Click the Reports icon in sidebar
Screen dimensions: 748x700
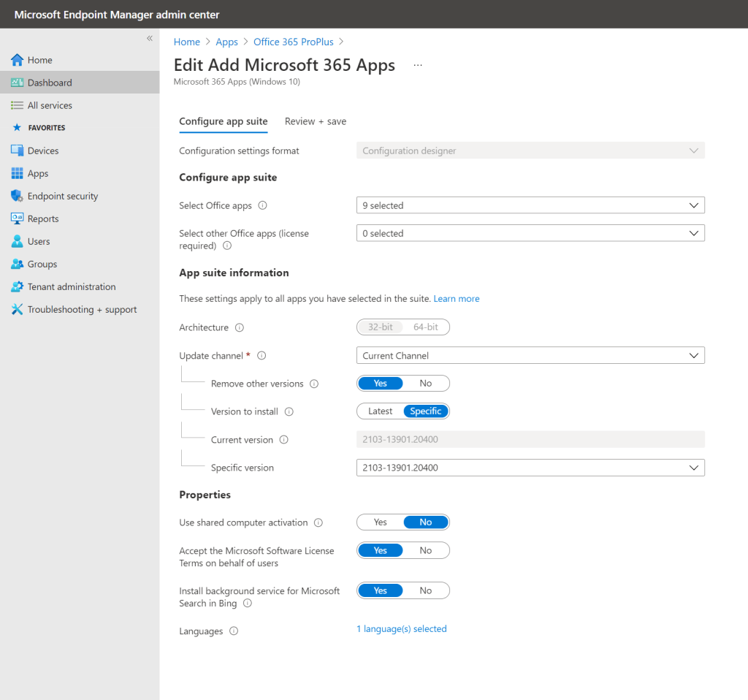(18, 218)
